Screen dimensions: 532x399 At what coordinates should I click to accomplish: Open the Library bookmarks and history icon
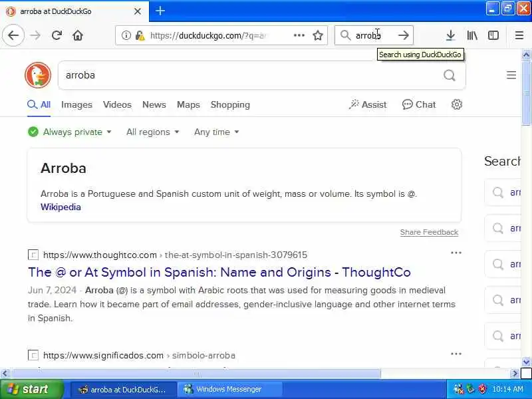pos(472,35)
